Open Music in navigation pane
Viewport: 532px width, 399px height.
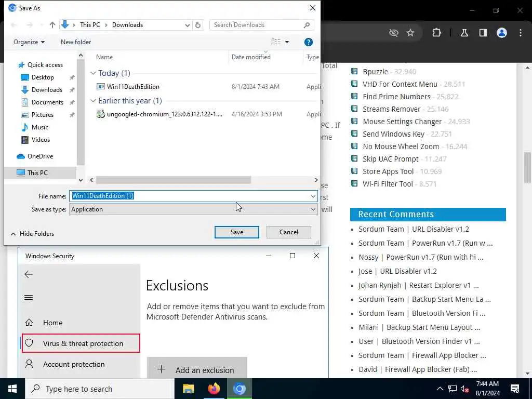[39, 127]
